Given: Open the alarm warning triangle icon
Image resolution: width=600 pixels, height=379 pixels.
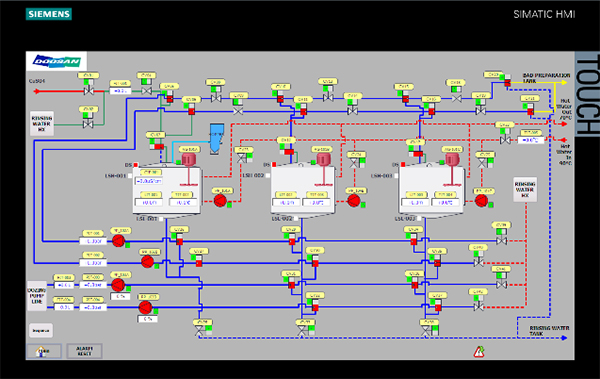Looking at the screenshot, I should click(479, 351).
